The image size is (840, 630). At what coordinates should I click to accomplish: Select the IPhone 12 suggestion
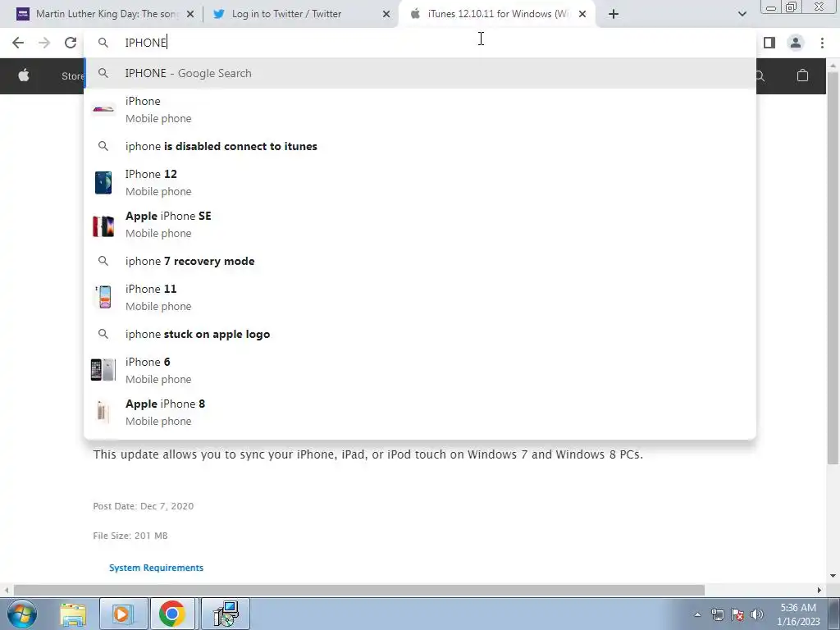coord(420,183)
